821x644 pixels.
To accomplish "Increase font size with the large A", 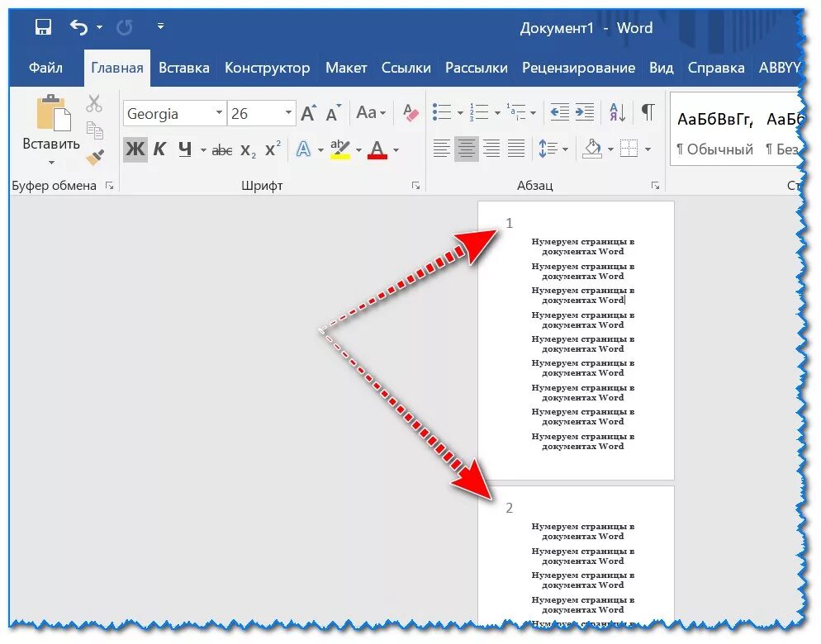I will [x=309, y=112].
